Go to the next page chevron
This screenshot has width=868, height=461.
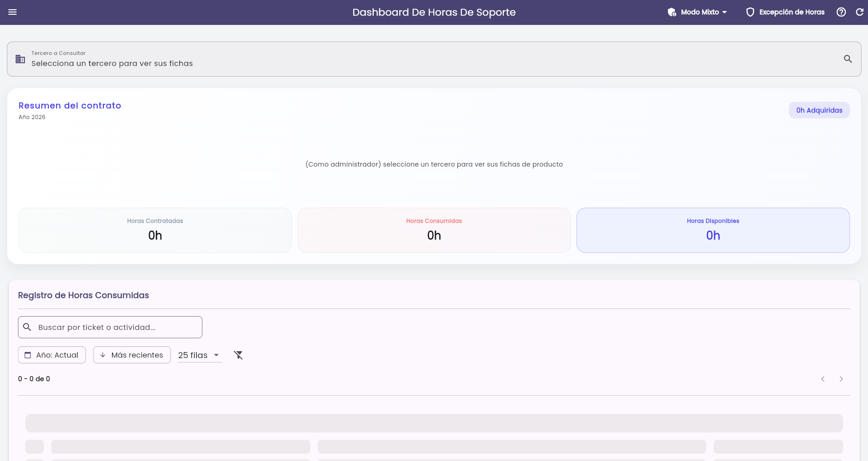click(x=841, y=379)
